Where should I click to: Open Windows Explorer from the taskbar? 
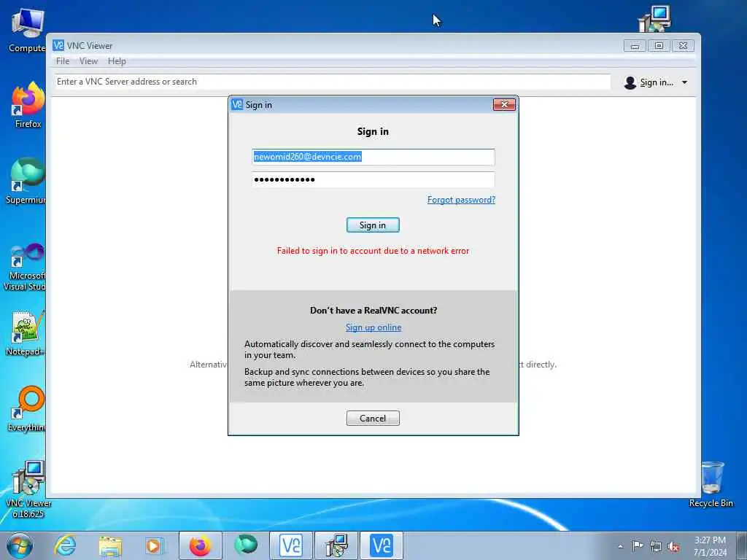111,545
